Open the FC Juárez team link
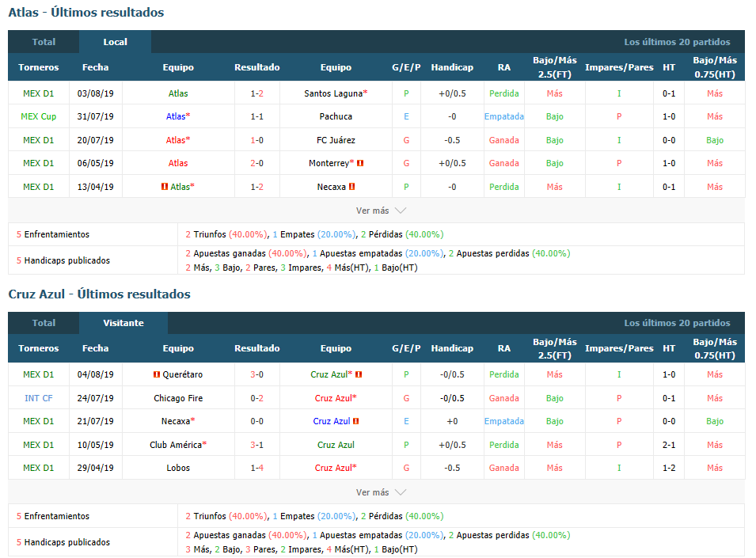This screenshot has width=756, height=558. (336, 140)
